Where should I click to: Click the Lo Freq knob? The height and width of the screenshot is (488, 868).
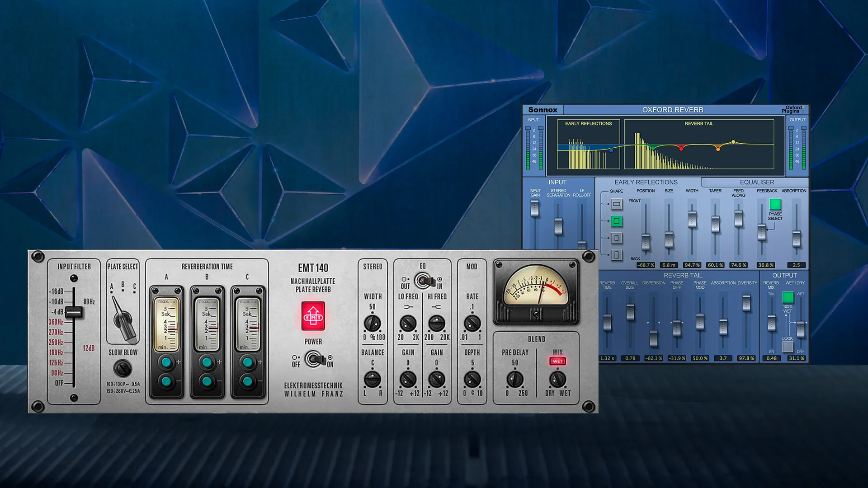(408, 324)
